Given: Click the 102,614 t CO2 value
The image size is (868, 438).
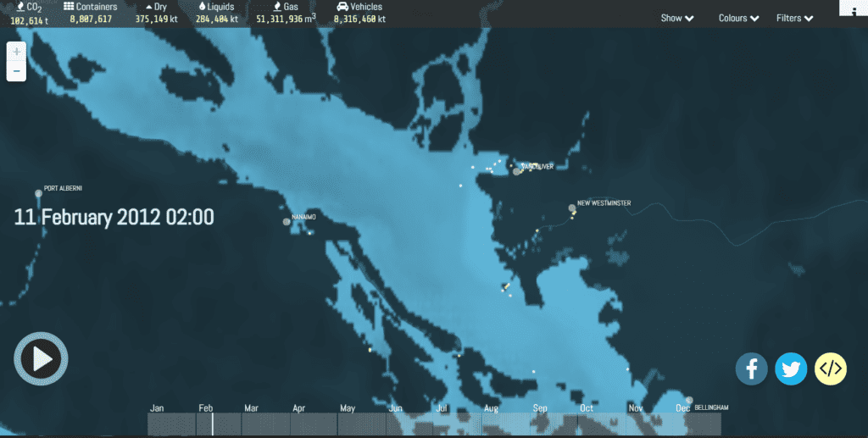Looking at the screenshot, I should (30, 20).
